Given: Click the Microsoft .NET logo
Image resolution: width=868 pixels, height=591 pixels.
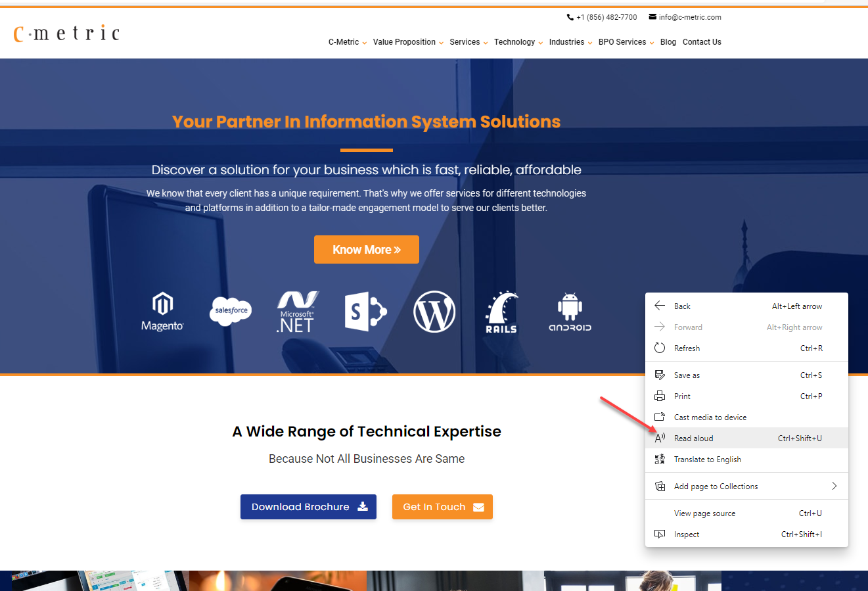Looking at the screenshot, I should coord(297,312).
